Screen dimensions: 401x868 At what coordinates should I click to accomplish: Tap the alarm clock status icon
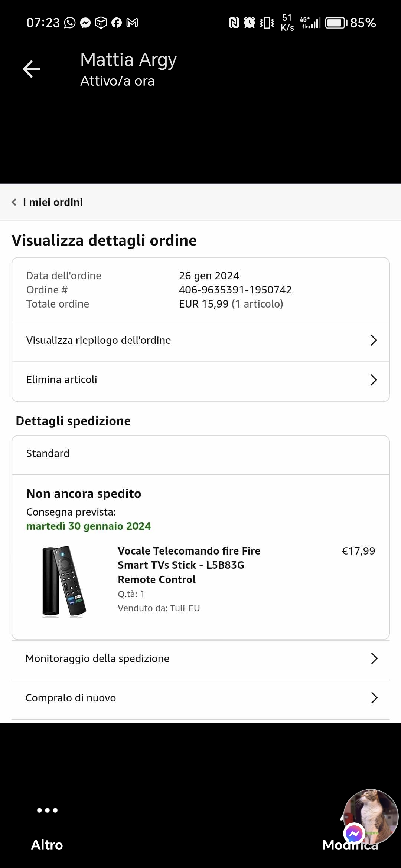[x=250, y=23]
